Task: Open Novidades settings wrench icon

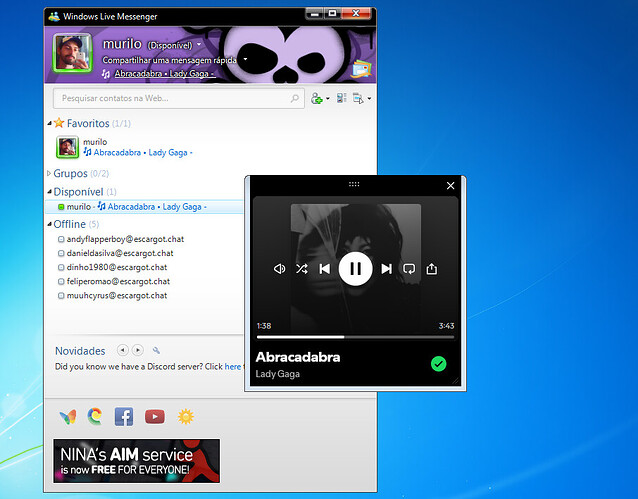Action: 156,350
